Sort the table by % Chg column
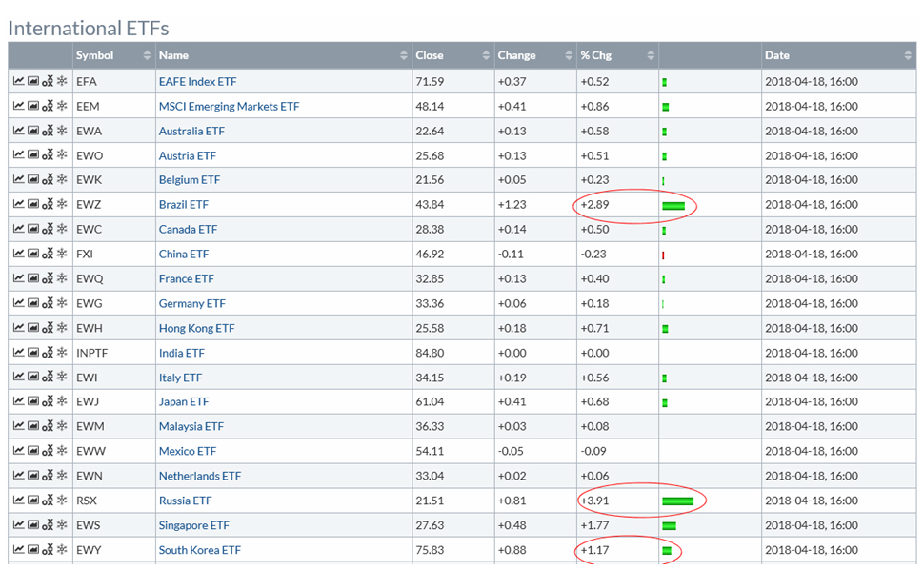Image resolution: width=924 pixels, height=572 pixels. tap(616, 55)
